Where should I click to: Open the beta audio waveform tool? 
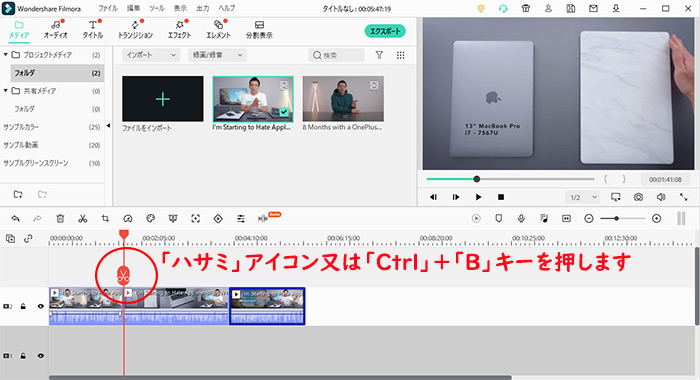(263, 218)
